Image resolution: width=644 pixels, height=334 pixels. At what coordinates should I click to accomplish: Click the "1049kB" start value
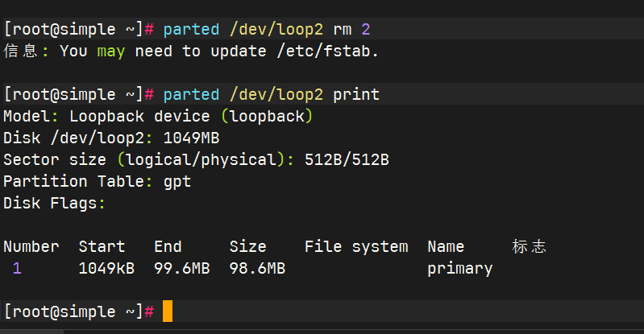[x=106, y=268]
